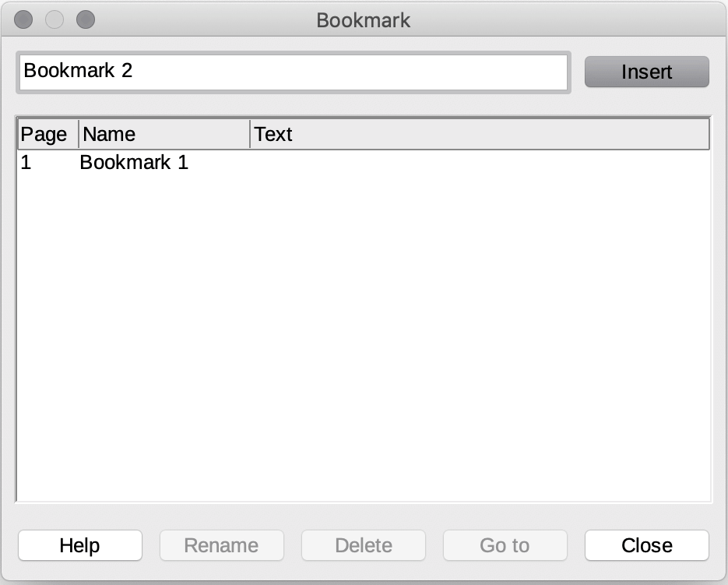The image size is (728, 585).
Task: Select the Bookmark 1 entry by name
Action: (134, 163)
